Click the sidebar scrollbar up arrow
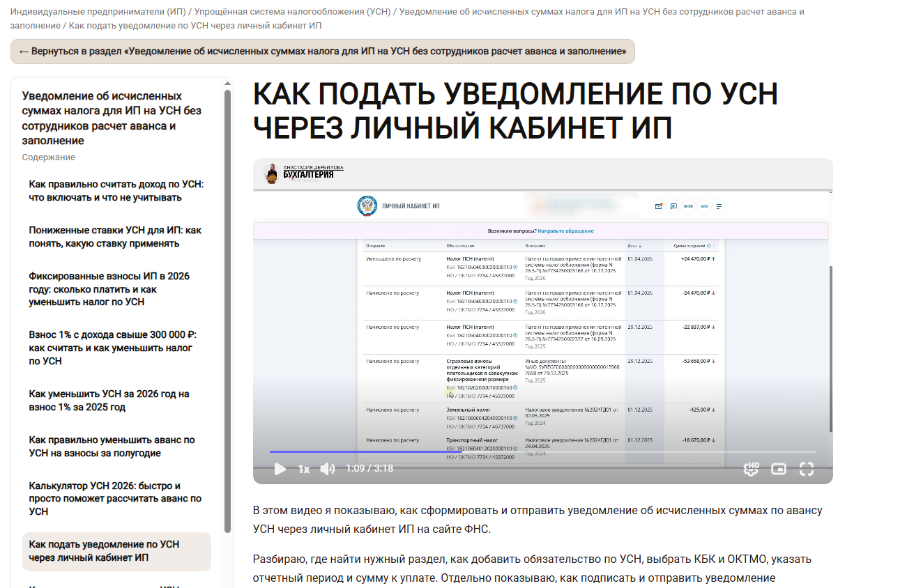 pyautogui.click(x=227, y=84)
